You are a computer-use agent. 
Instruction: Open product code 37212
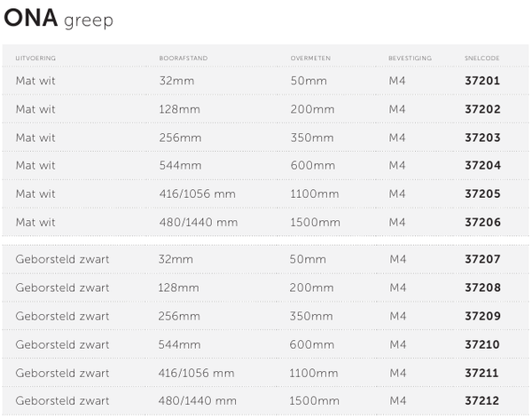482,401
